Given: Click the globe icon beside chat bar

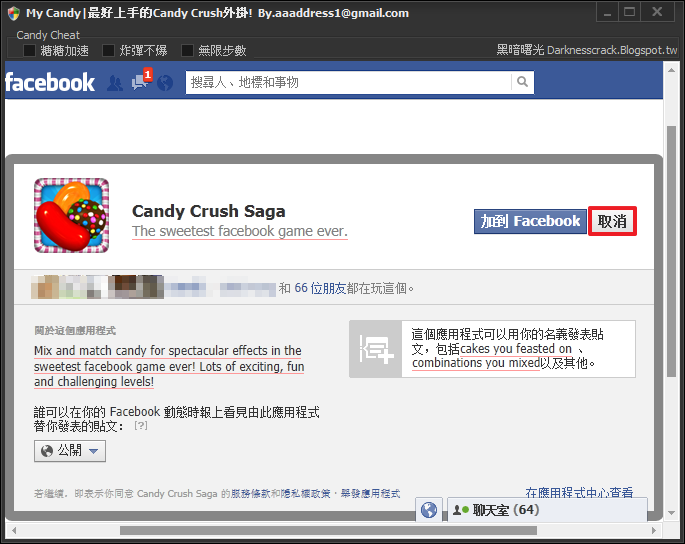Looking at the screenshot, I should 429,510.
